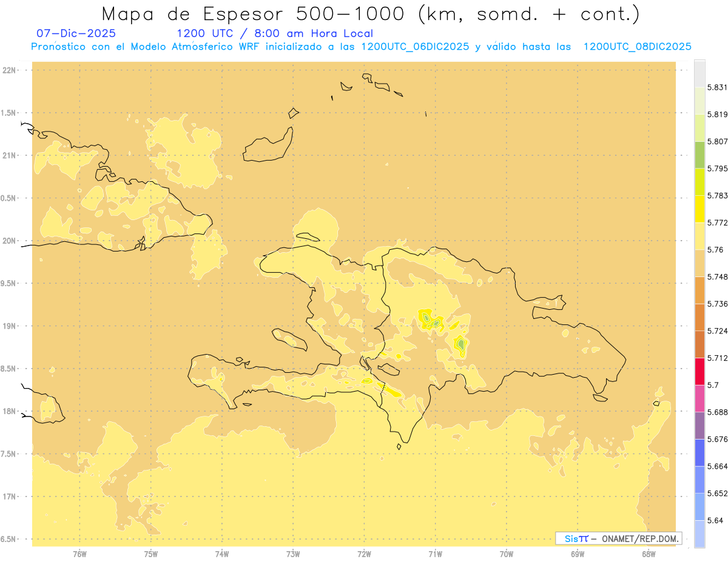Click latitude label '17N'

[x=9, y=497]
